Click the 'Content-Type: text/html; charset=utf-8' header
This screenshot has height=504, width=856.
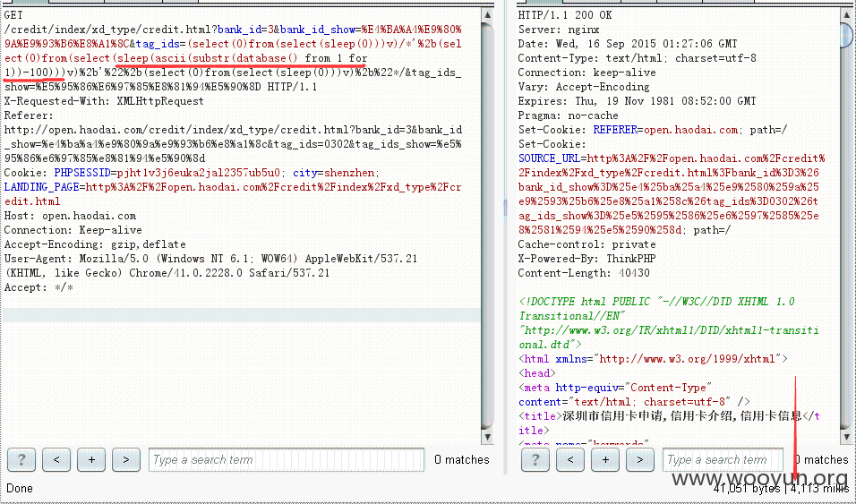click(637, 58)
